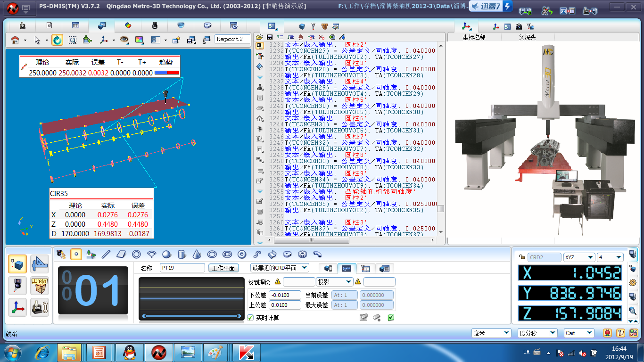Select the coordinate system mode button
Image resolution: width=644 pixels, height=362 pixels.
17,307
